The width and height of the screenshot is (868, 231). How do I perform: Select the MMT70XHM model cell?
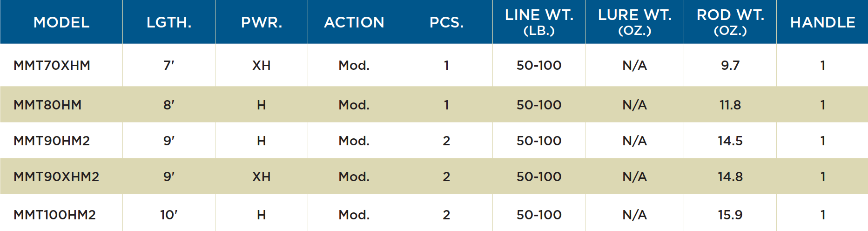pos(52,65)
